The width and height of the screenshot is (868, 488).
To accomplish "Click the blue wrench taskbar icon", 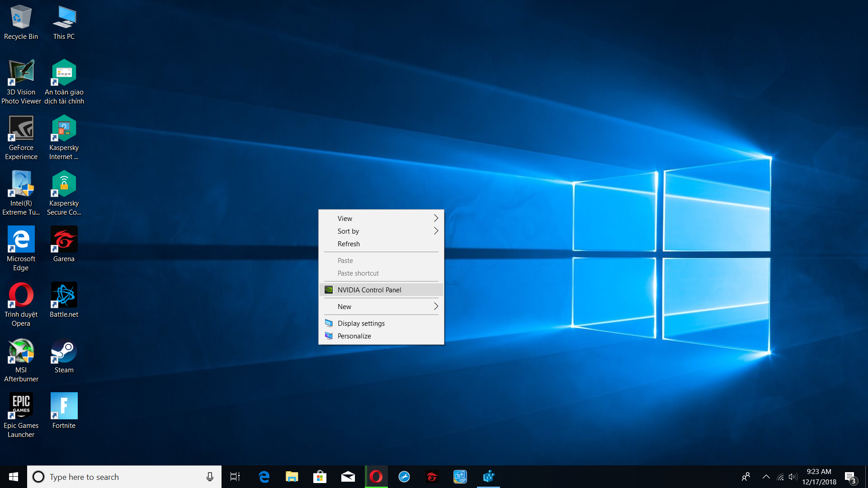I will (x=404, y=477).
